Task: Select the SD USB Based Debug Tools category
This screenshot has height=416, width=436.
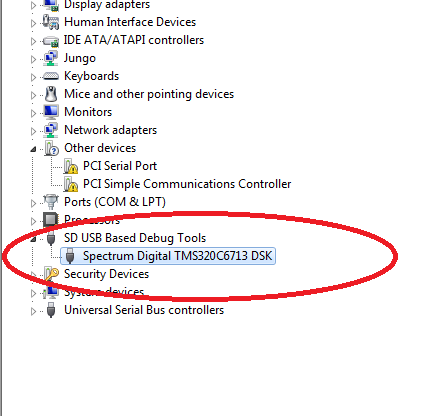Action: point(135,238)
